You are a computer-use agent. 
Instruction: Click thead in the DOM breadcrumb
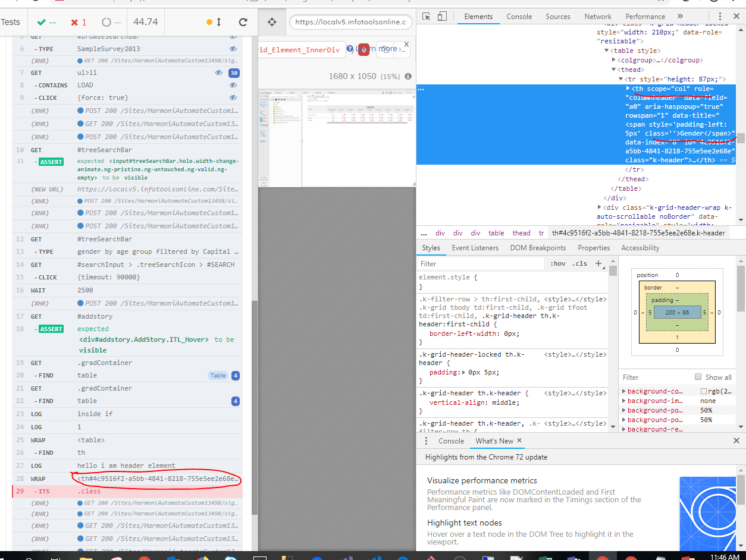[x=521, y=233]
